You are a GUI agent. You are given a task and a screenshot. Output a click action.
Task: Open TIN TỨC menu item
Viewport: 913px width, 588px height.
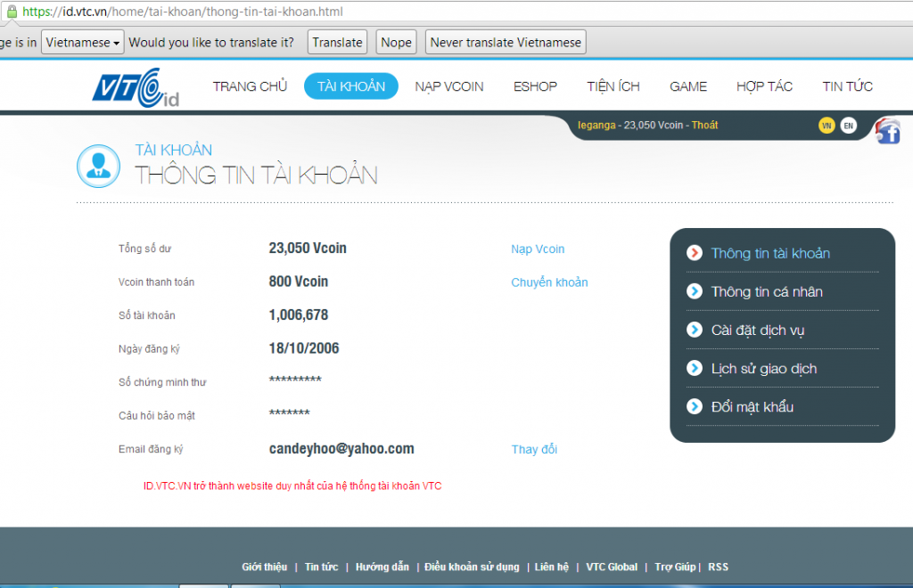tap(847, 86)
